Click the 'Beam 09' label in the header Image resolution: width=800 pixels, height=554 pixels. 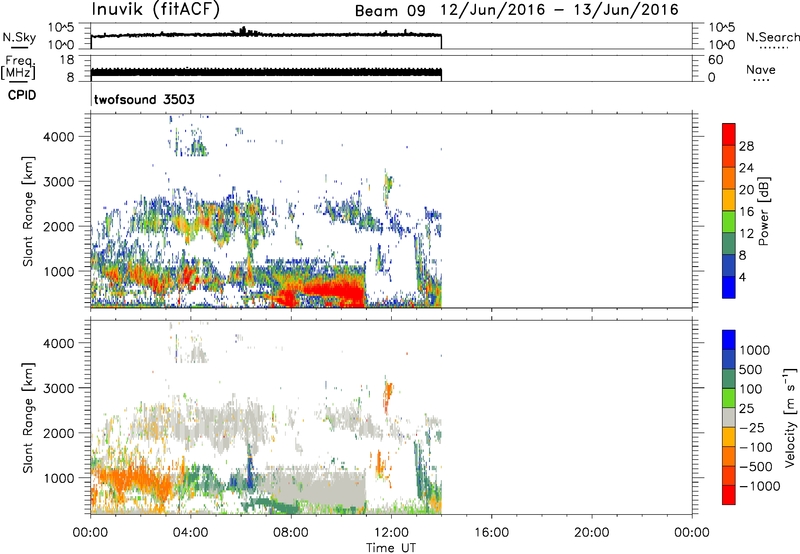(390, 10)
